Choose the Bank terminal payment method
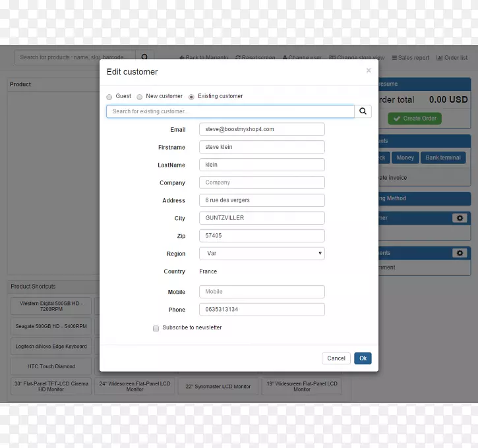This screenshot has width=478, height=448. pos(442,158)
